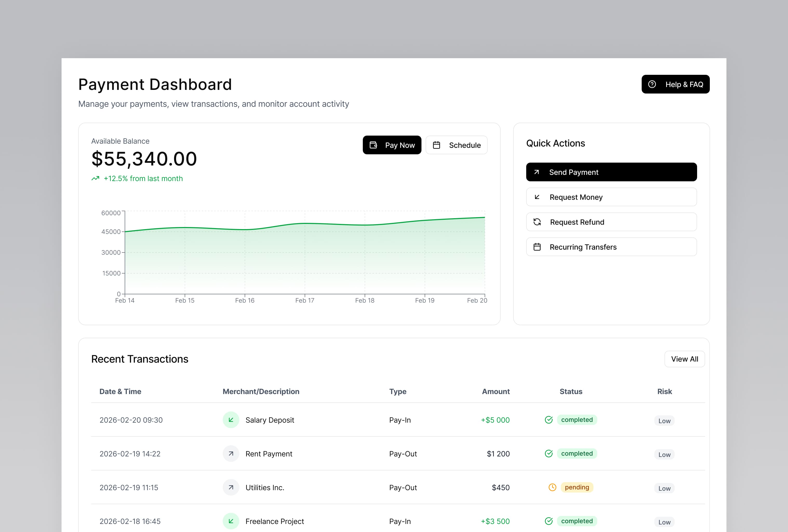The width and height of the screenshot is (788, 532).
Task: Click the completed checkmark for Freelance Project
Action: coord(549,521)
